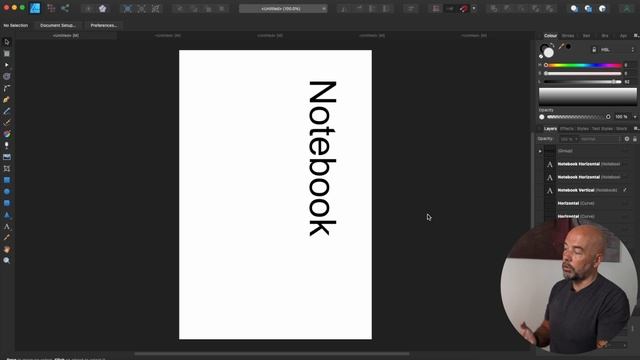Click the black picked-colour dot

coord(568,47)
